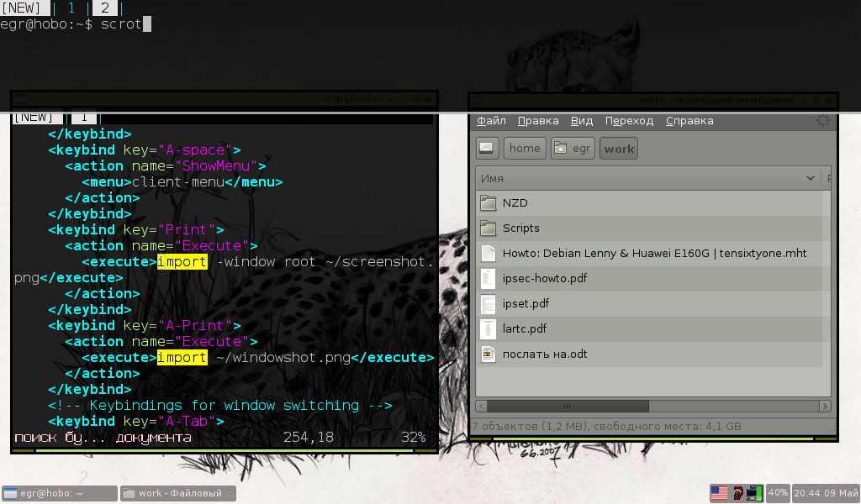Click the "-window root" text in the editor
Viewport: 861px width, 504px height.
[267, 262]
